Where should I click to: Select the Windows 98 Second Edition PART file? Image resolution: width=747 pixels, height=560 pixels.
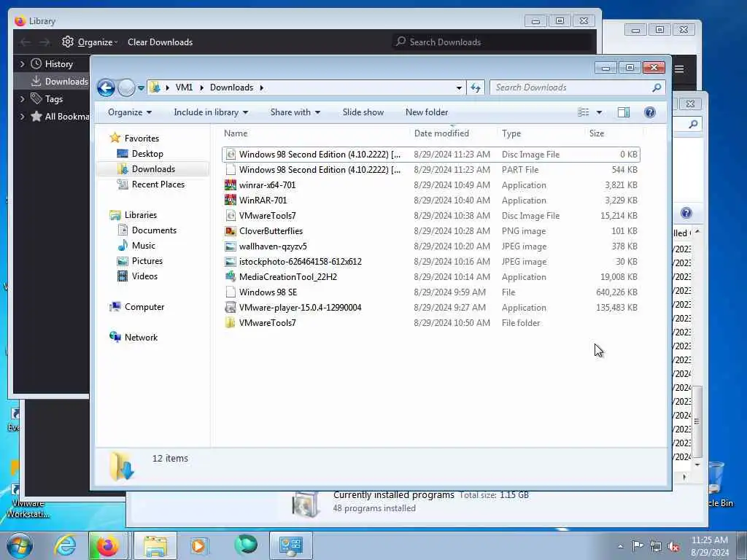coord(430,169)
